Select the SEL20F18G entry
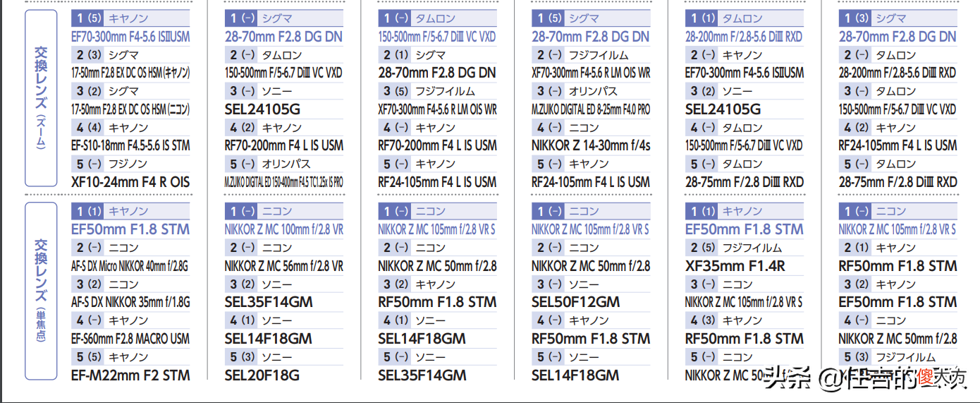The width and height of the screenshot is (980, 403). tap(262, 375)
